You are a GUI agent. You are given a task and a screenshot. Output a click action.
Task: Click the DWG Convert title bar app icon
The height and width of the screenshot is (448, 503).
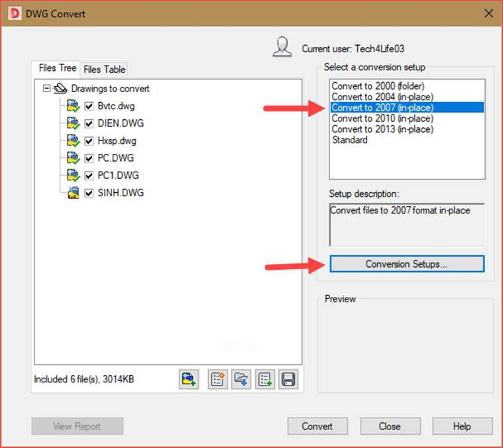[x=15, y=13]
